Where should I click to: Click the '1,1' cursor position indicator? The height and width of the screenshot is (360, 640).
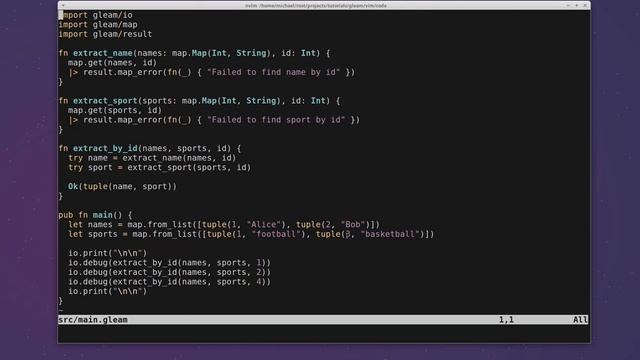point(506,320)
